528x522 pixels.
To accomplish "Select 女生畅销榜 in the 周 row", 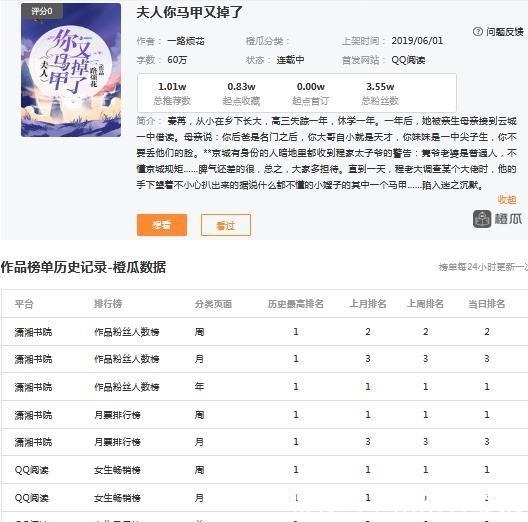I will tap(117, 469).
